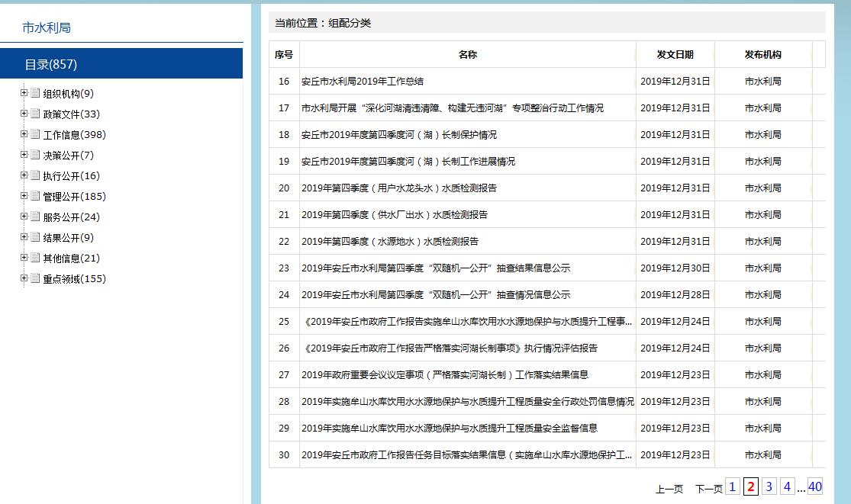The image size is (851, 504).
Task: Open 政府重要会议议定事项 工作落实结果信息
Action: pyautogui.click(x=445, y=374)
